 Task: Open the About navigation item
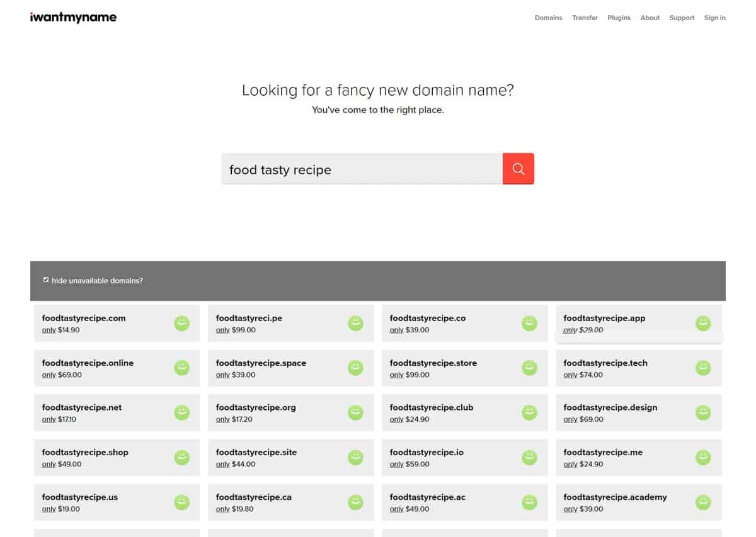point(650,18)
